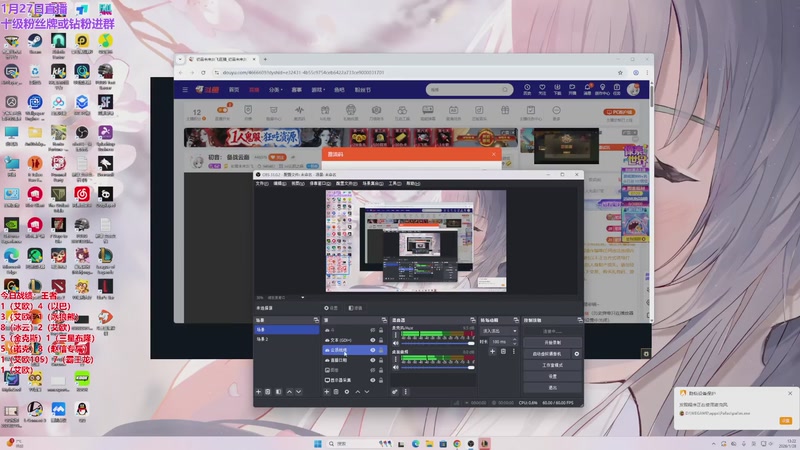This screenshot has height=450, width=800.
Task: Open transition options kebab menu
Action: [x=514, y=352]
